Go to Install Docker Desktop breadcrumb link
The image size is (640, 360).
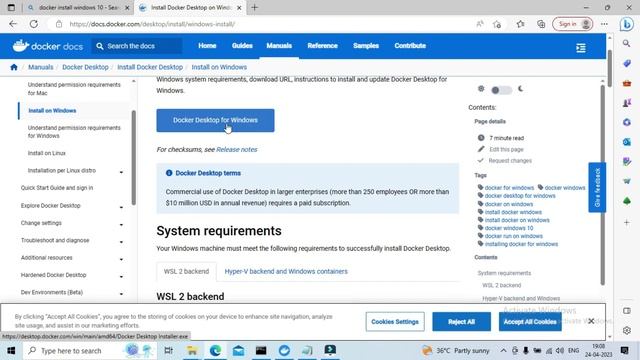(150, 67)
